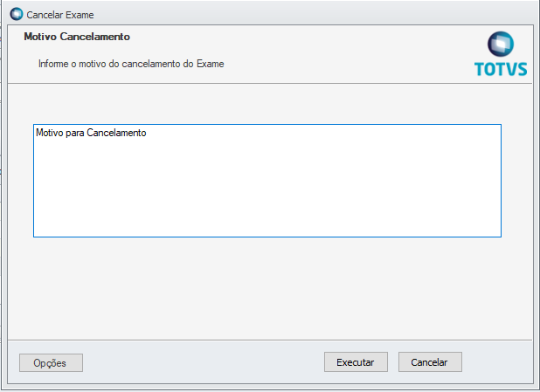The image size is (540, 392).
Task: Click empty gray panel below the text box
Action: click(x=267, y=288)
